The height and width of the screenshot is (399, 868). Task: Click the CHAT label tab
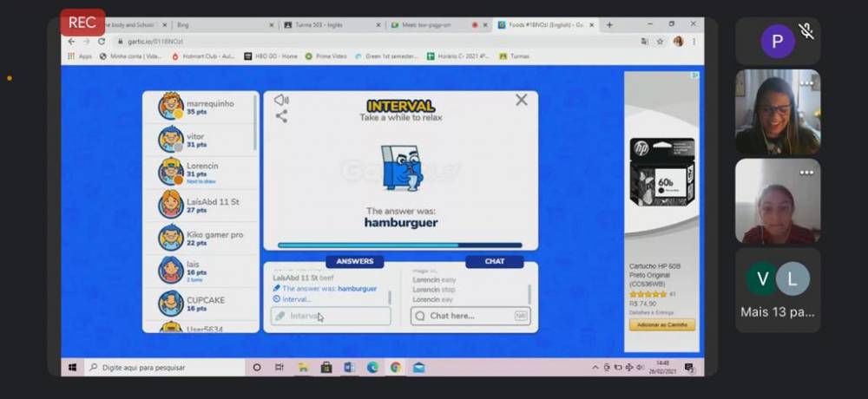[494, 261]
